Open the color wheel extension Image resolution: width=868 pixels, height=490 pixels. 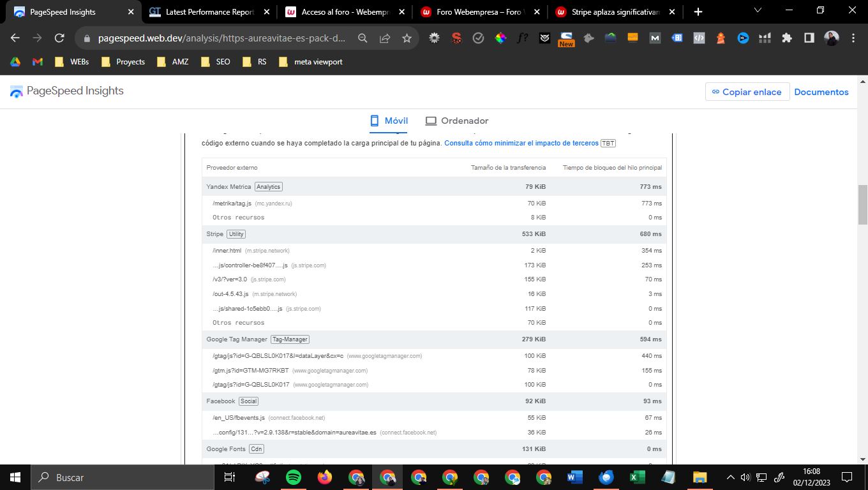[x=501, y=38]
